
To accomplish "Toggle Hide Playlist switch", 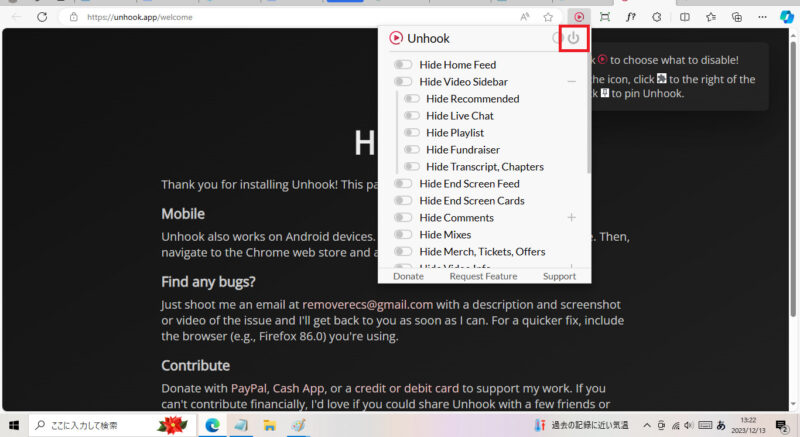I will [411, 133].
